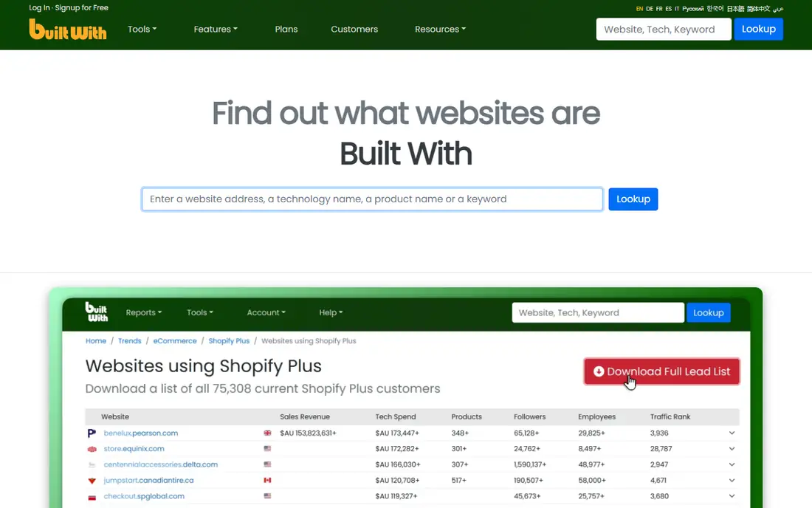The width and height of the screenshot is (812, 508).
Task: Expand the centennialaccessories.delta.com row chevron
Action: pyautogui.click(x=732, y=464)
